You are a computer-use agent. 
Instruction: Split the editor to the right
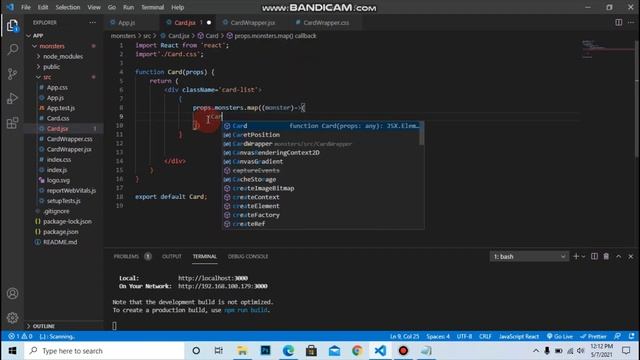[619, 22]
